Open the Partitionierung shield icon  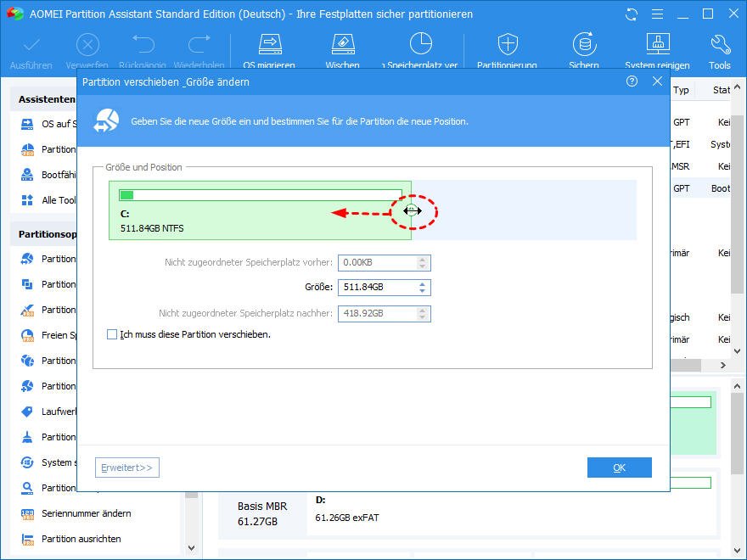pos(508,44)
